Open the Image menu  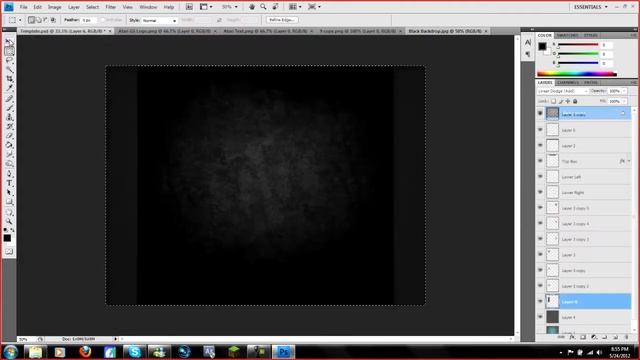(54, 7)
